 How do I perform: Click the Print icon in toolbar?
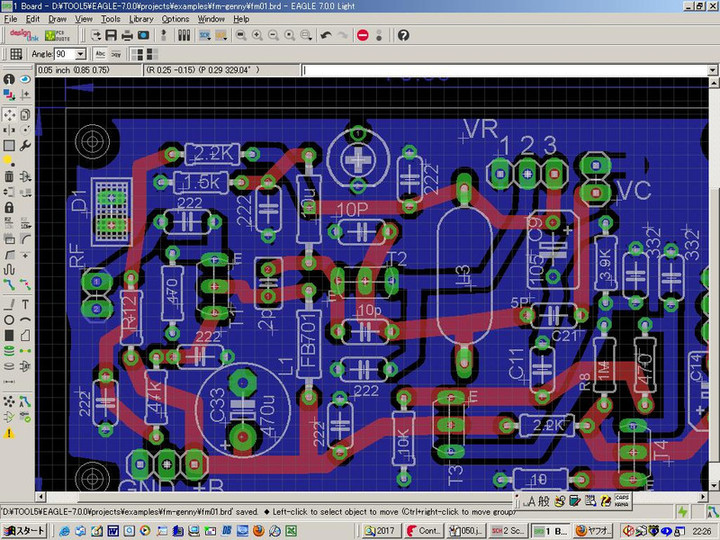tap(126, 35)
